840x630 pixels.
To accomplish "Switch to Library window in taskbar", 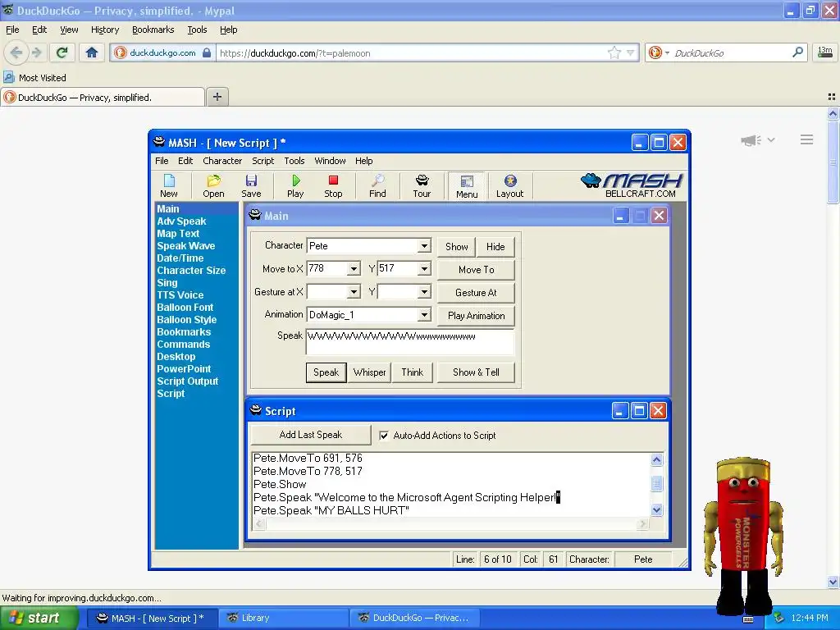I will click(x=283, y=618).
